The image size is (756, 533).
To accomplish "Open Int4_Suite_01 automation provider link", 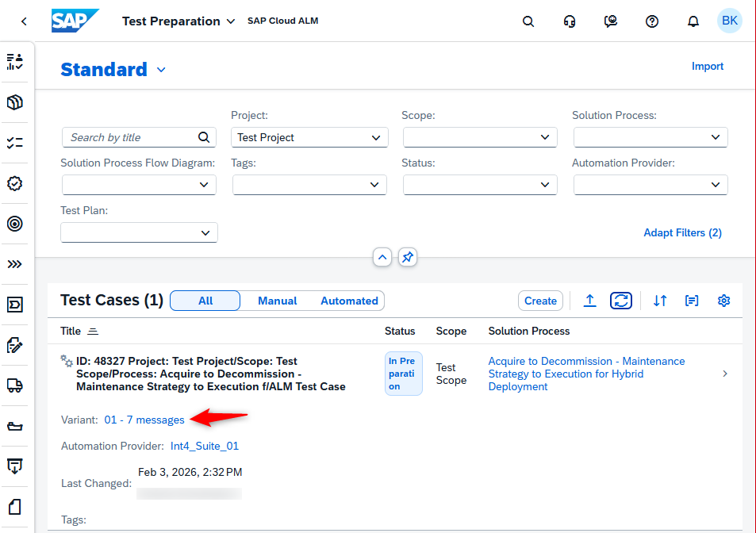I will pyautogui.click(x=205, y=447).
